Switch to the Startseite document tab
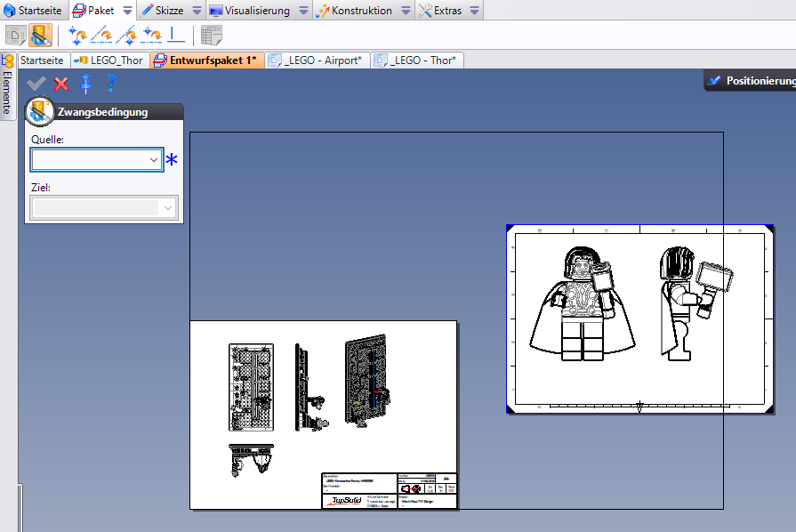The image size is (796, 532). point(43,60)
